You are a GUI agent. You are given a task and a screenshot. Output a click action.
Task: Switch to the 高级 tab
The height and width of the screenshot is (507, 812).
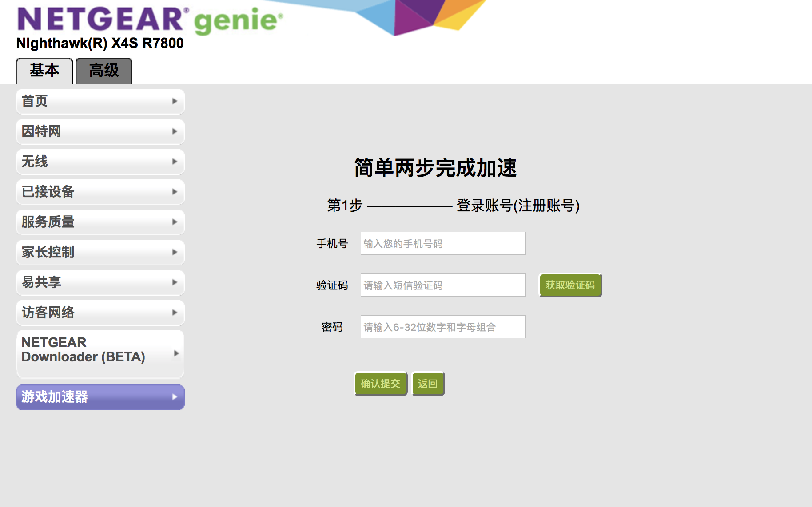[x=104, y=71]
